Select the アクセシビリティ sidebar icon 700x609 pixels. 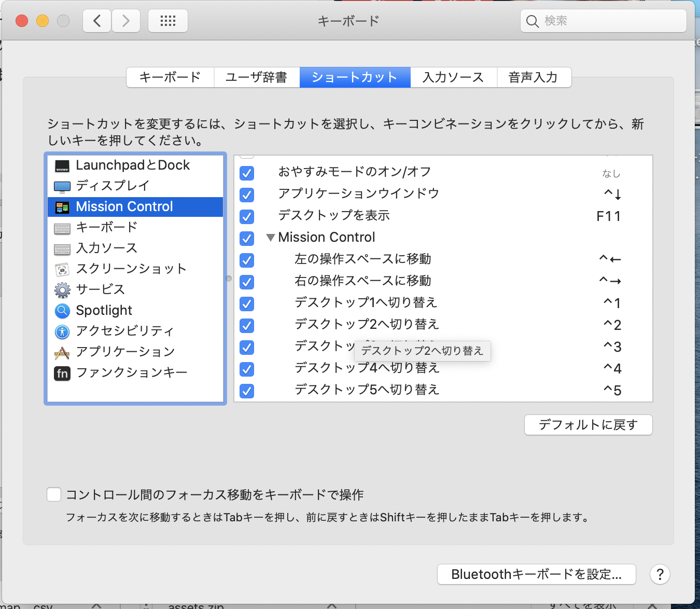pyautogui.click(x=62, y=331)
